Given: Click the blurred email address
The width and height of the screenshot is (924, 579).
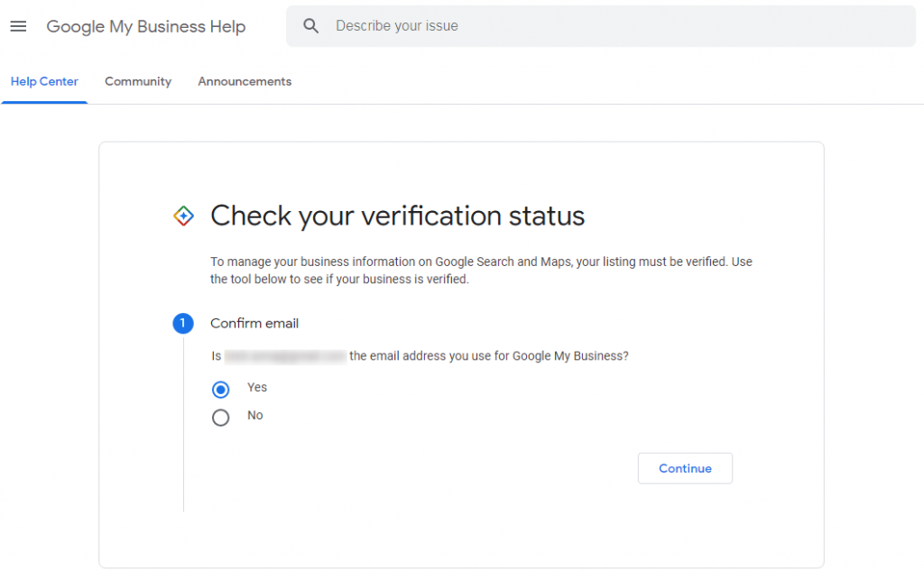Looking at the screenshot, I should tap(285, 356).
